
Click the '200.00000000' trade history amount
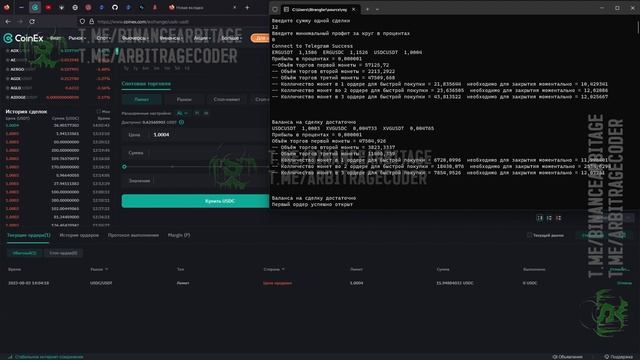tap(66, 150)
